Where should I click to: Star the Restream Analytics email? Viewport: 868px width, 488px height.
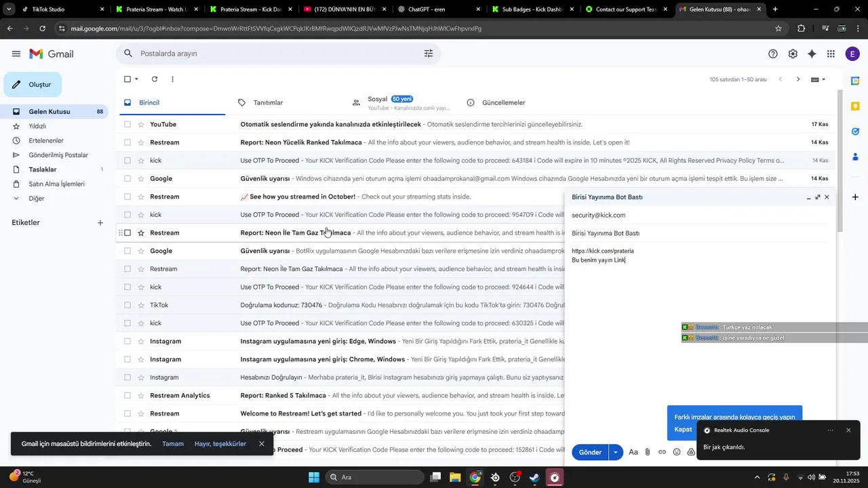pyautogui.click(x=141, y=396)
